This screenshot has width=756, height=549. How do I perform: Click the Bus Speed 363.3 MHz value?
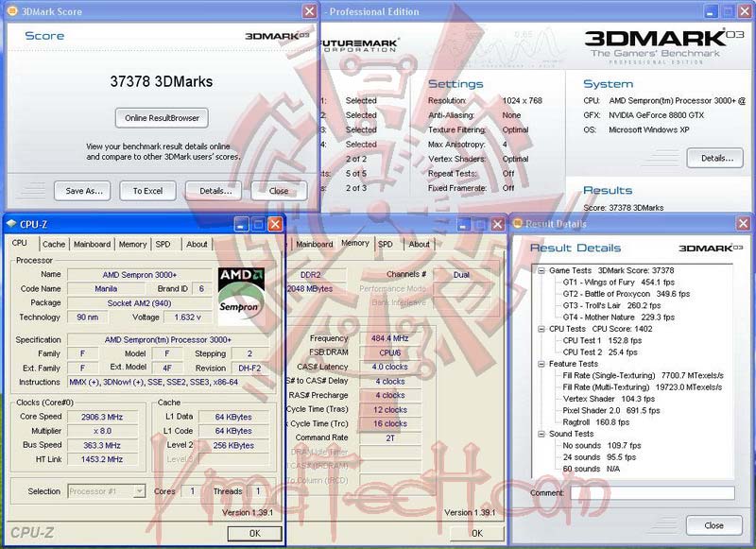point(102,445)
